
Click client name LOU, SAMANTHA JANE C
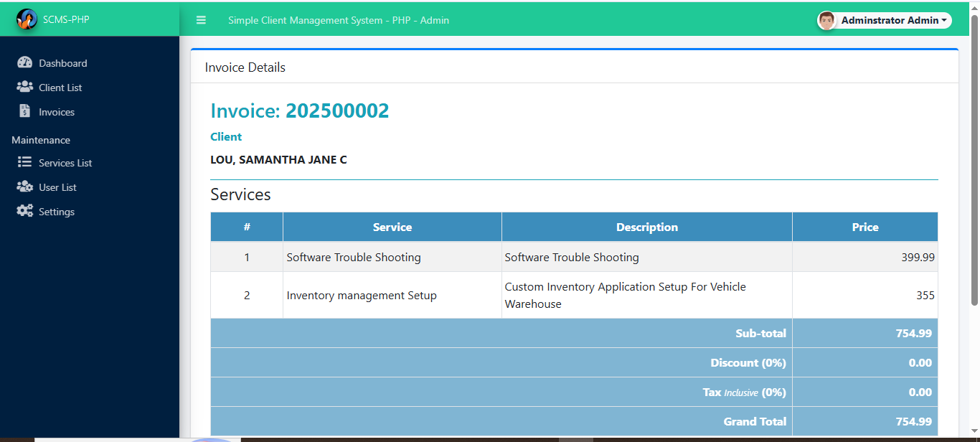[278, 159]
